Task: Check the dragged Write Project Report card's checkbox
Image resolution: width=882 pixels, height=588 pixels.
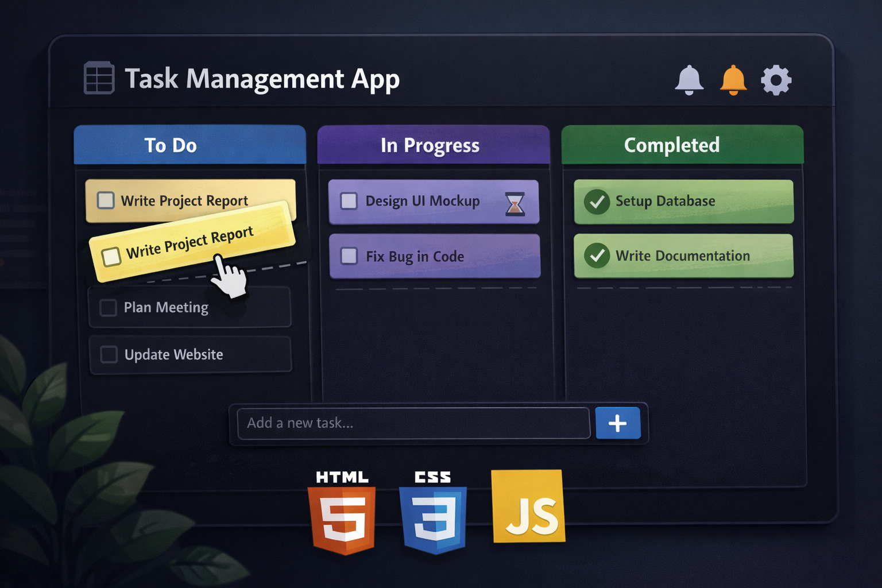Action: click(x=111, y=256)
